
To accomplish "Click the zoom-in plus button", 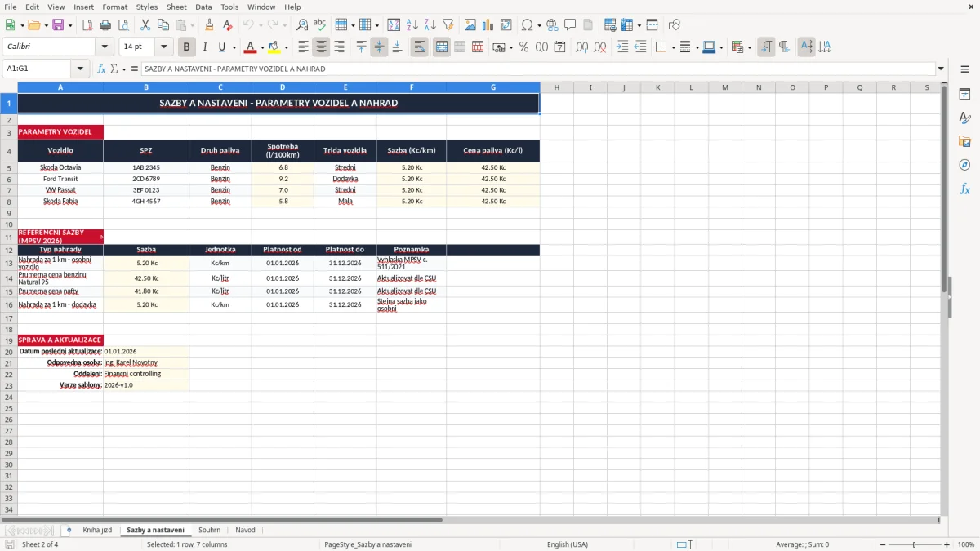I will [947, 544].
